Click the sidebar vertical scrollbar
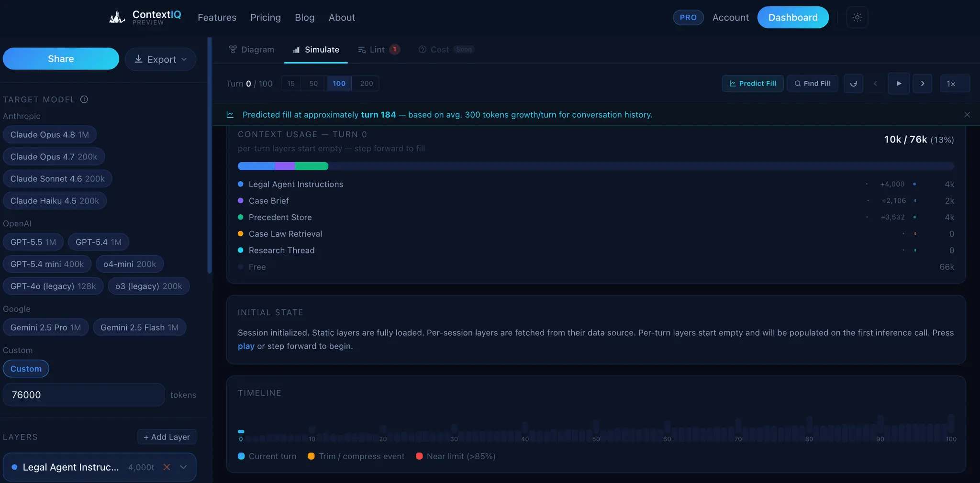980x483 pixels. pos(209,155)
